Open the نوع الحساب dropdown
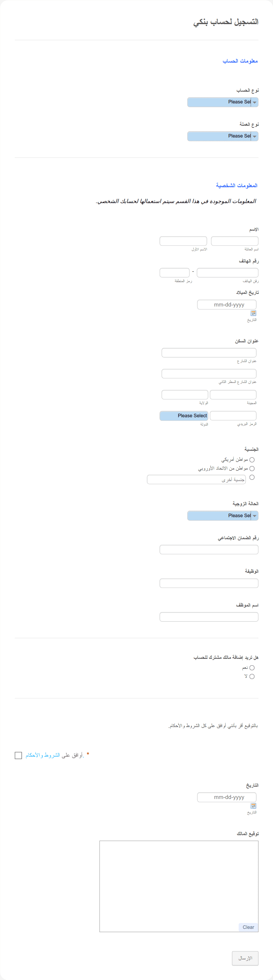Viewport: 273px width, 980px height. pyautogui.click(x=223, y=102)
